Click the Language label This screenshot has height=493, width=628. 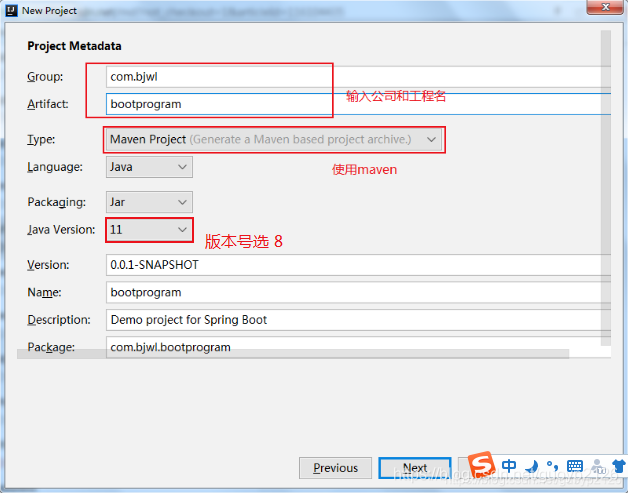point(55,167)
